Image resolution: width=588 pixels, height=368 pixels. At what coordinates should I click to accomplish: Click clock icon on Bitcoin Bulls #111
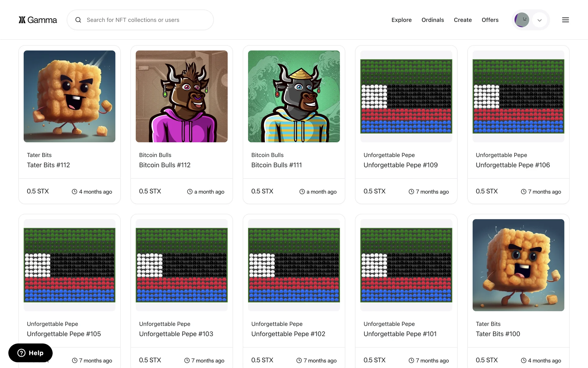tap(302, 192)
